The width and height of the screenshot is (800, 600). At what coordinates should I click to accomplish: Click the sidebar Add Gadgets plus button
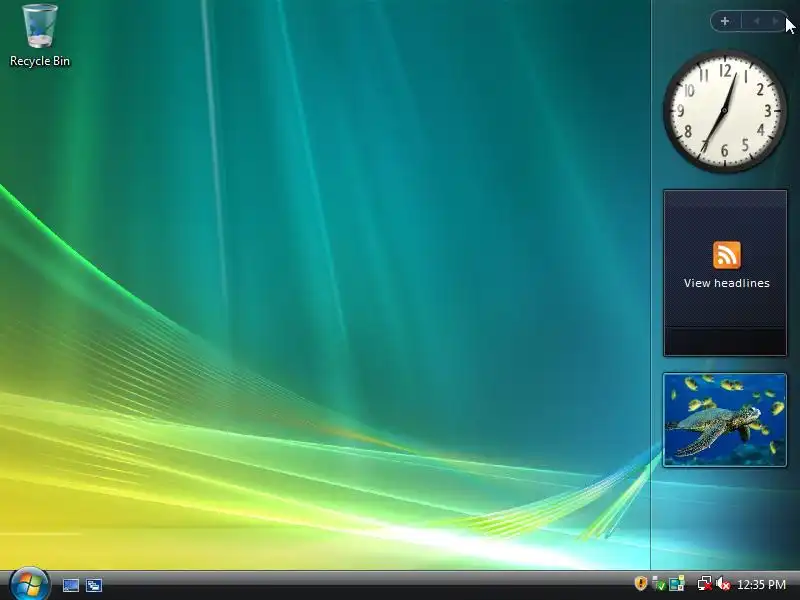coord(725,21)
